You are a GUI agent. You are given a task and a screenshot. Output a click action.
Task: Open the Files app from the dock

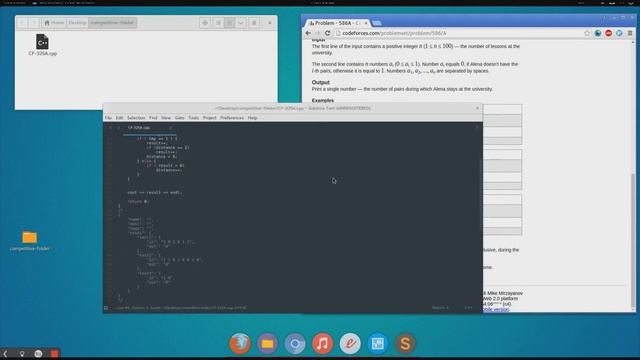click(267, 343)
